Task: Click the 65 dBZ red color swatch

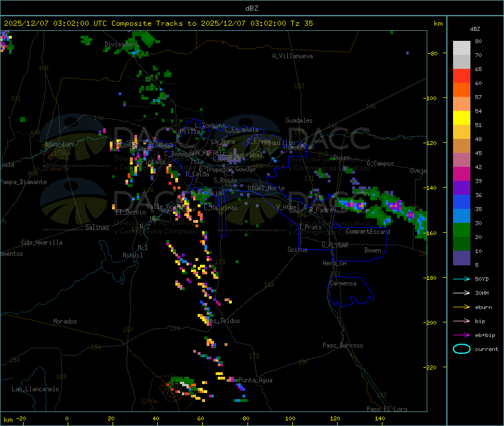Action: pyautogui.click(x=461, y=76)
